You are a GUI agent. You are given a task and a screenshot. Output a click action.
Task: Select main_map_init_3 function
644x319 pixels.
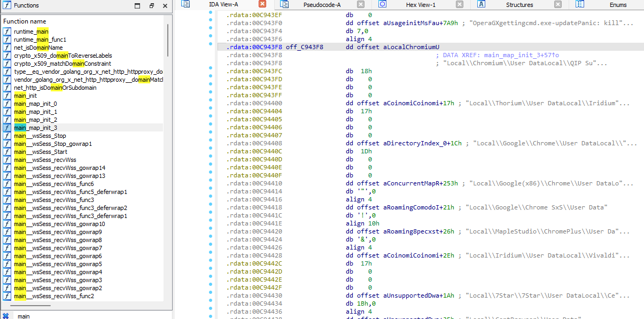[x=35, y=128]
